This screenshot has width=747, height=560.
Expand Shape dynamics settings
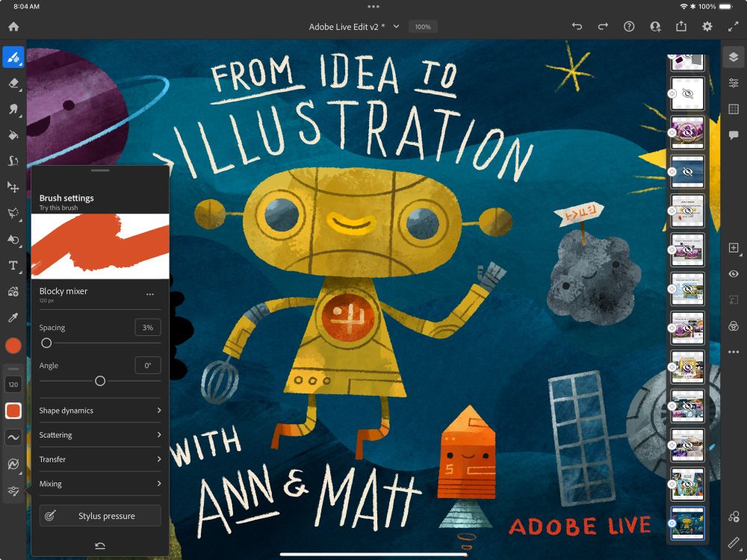100,411
